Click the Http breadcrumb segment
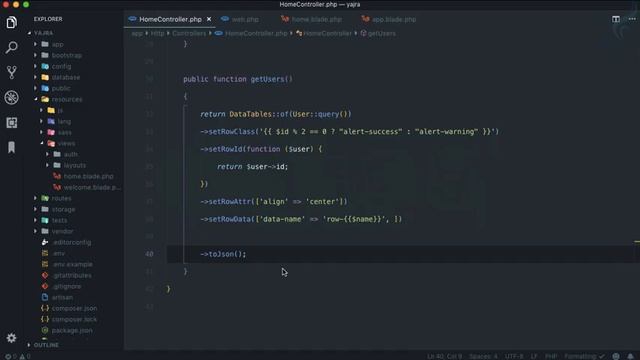Viewport: 640px width, 360px height. point(157,33)
